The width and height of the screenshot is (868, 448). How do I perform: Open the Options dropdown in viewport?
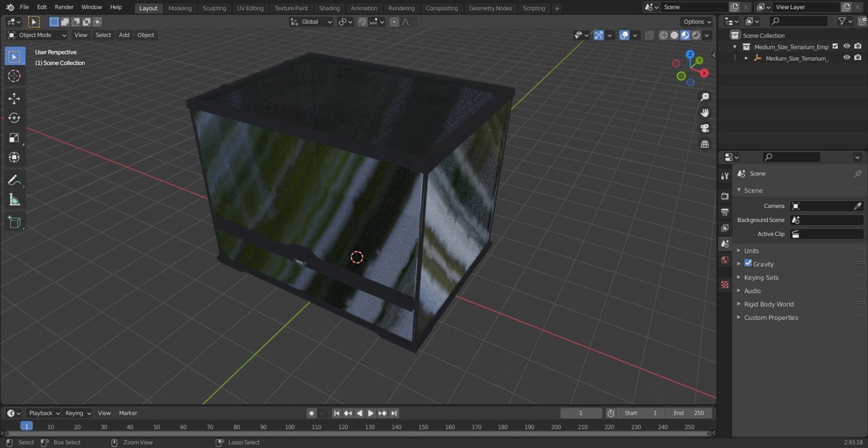[x=697, y=22]
